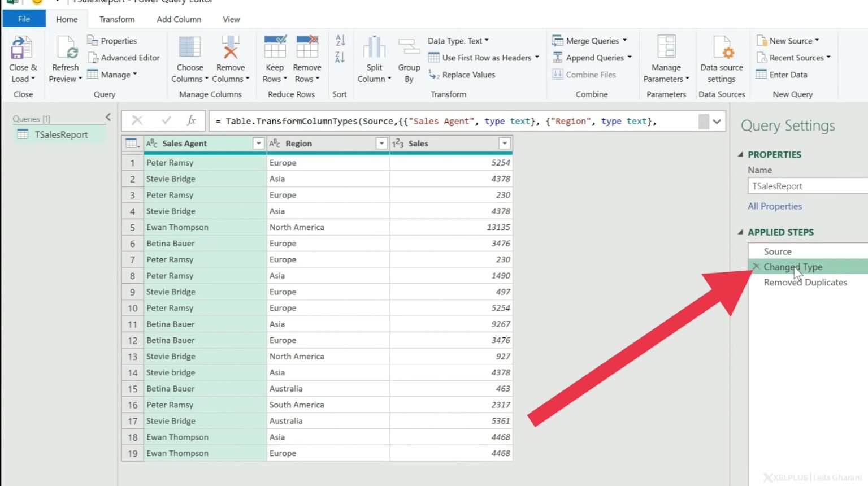Switch to the Add Column tab
The width and height of the screenshot is (868, 486).
coord(179,19)
